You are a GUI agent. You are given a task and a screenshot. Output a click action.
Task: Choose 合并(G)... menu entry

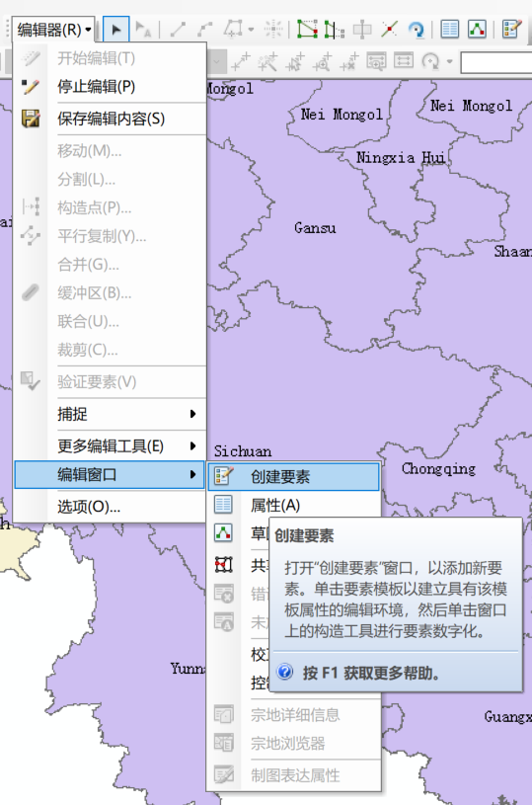(x=111, y=265)
